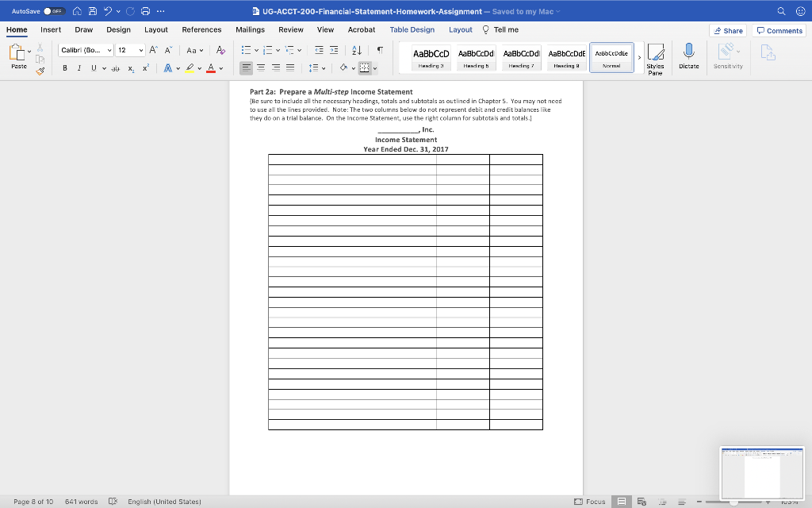
Task: Open the font name dropdown
Action: tap(109, 50)
